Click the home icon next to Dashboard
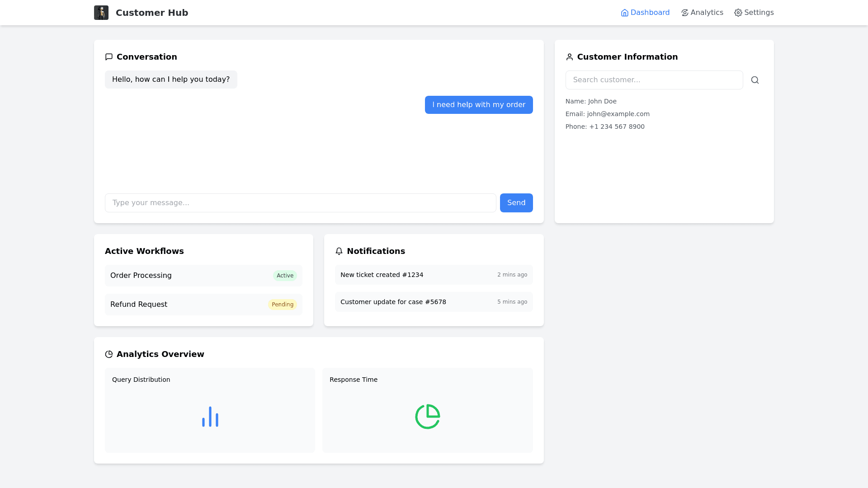The width and height of the screenshot is (868, 488). (x=625, y=13)
